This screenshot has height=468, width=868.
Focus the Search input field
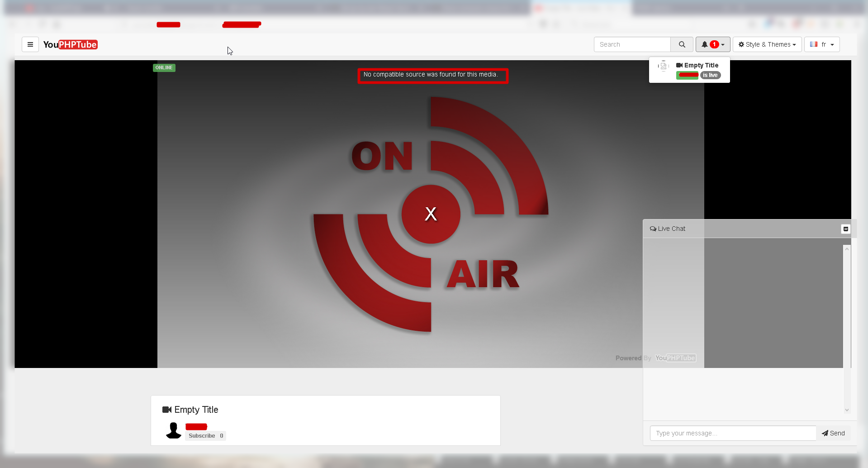point(632,44)
